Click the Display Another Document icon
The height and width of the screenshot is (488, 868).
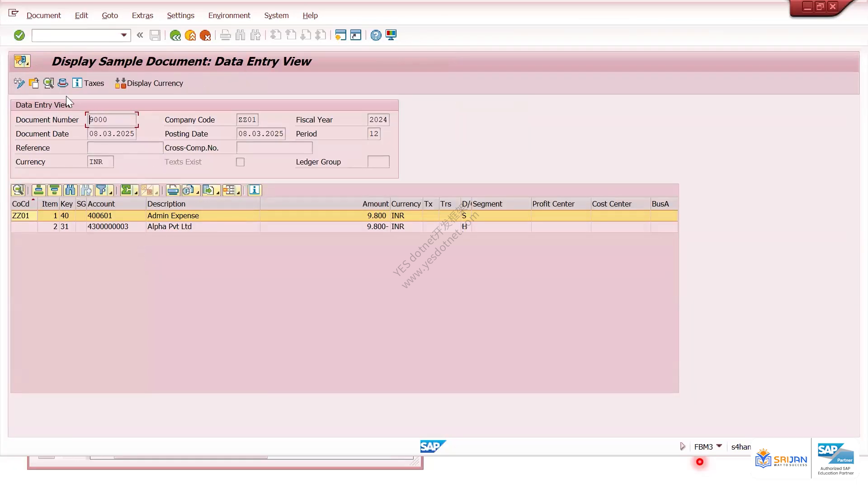pos(34,83)
